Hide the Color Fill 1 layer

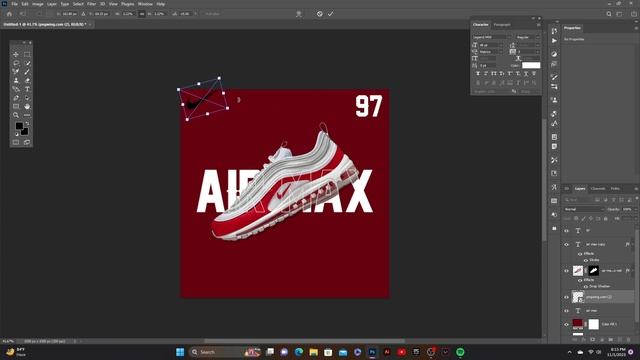point(567,324)
